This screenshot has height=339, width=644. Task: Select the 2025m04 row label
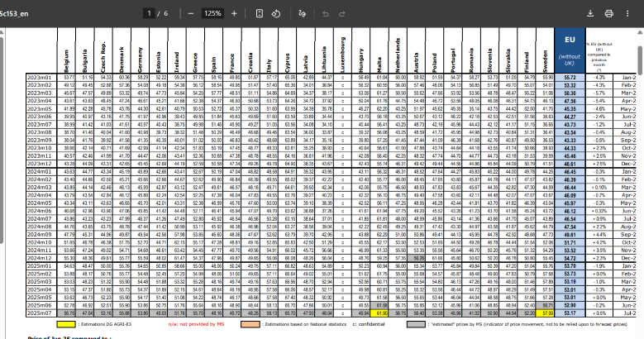point(41,289)
